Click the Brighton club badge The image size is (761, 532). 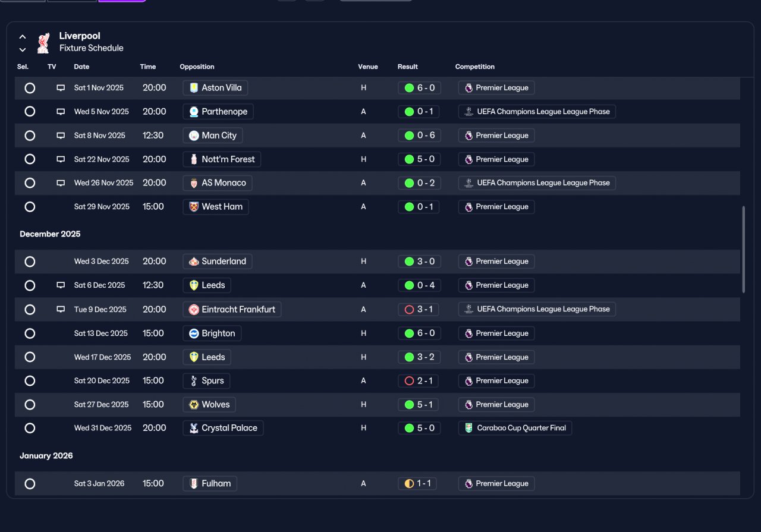193,333
